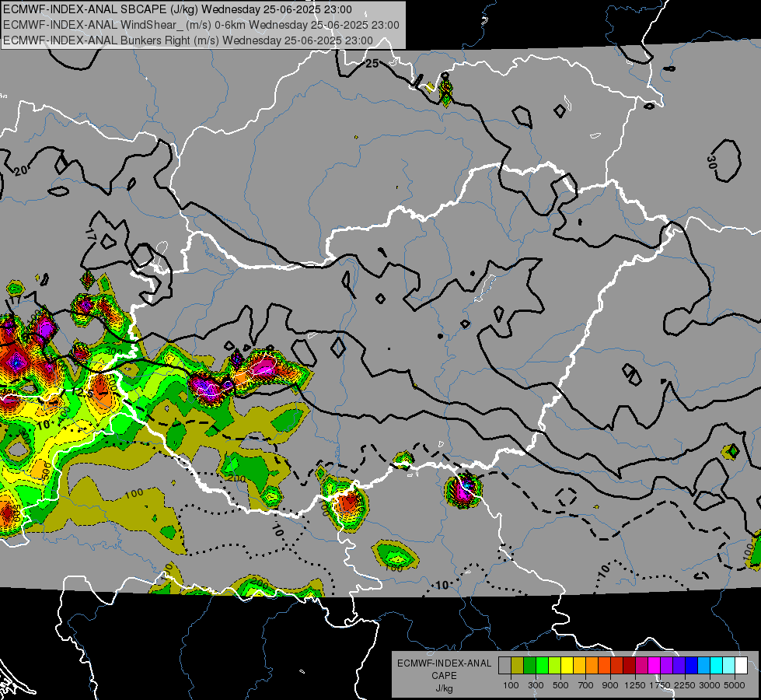This screenshot has height=700, width=761.
Task: Select the cyan legend swatch right of 3000
Action: pyautogui.click(x=716, y=665)
